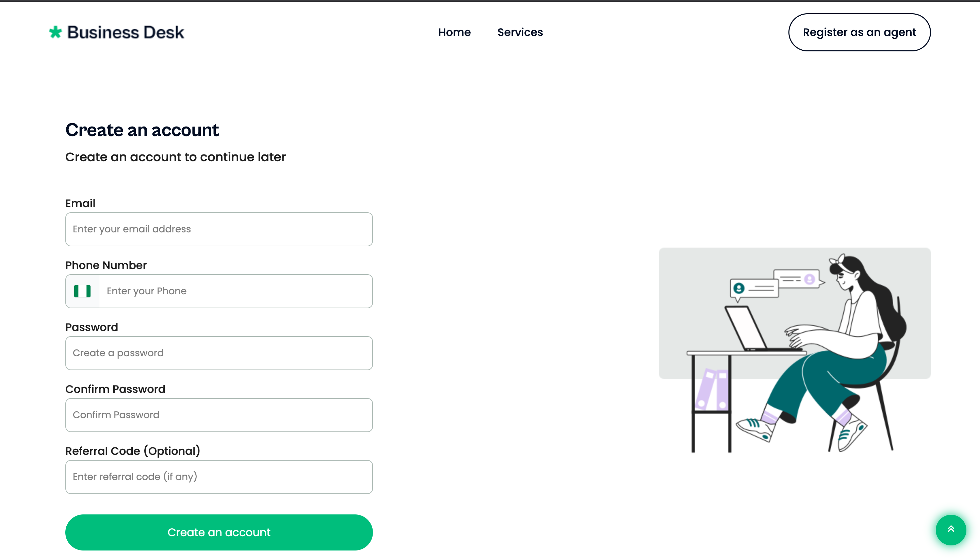Click the Password field label
Viewport: 980px width, 559px height.
pos(92,327)
